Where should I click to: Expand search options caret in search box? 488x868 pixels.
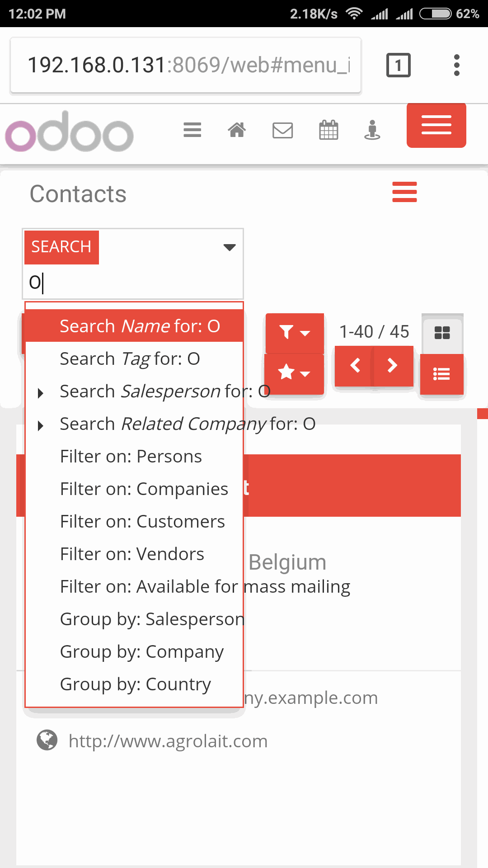[230, 247]
